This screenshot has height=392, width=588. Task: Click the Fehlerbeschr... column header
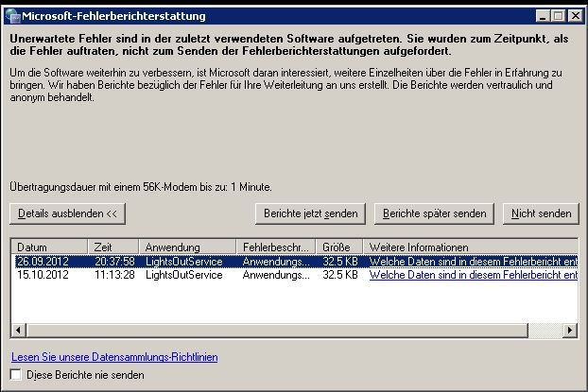(276, 247)
